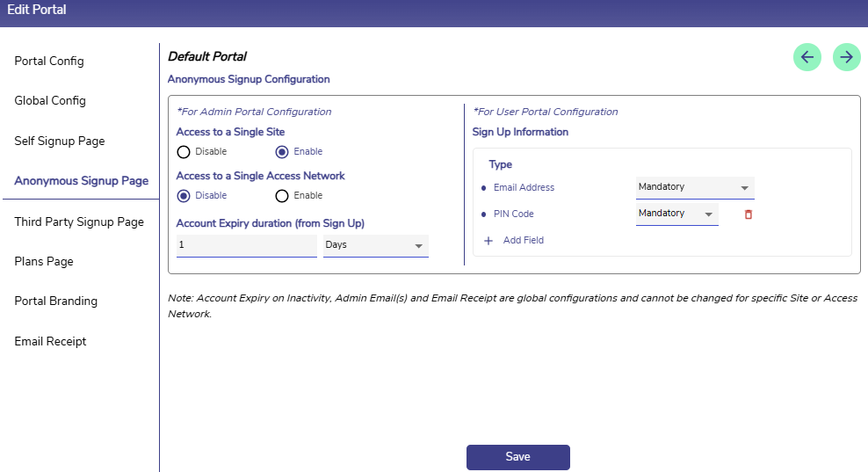The height and width of the screenshot is (472, 868).
Task: Open the Portal Branding section
Action: (55, 301)
